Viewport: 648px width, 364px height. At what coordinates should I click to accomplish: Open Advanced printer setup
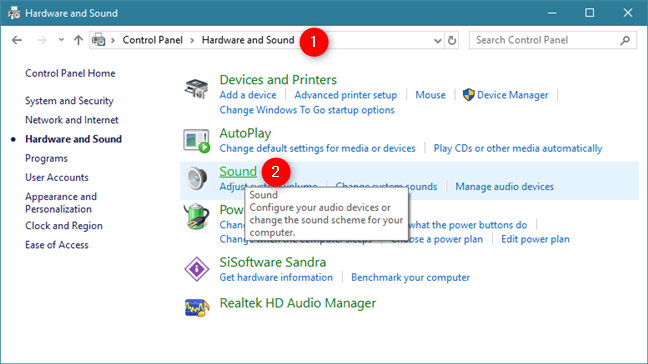click(x=345, y=95)
